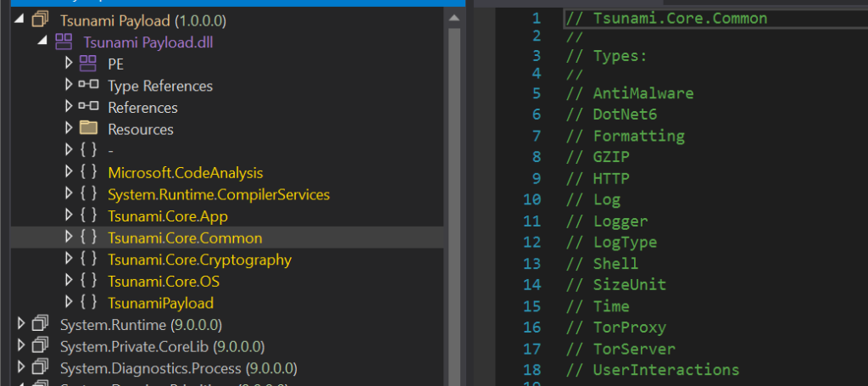Expand the References node arrow
Viewport: 868px width, 386px height.
click(x=69, y=108)
